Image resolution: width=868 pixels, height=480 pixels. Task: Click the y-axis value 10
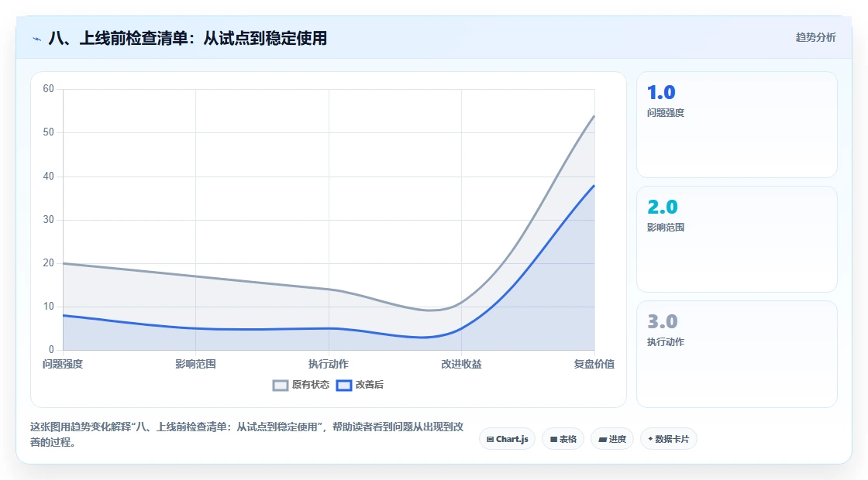click(49, 307)
